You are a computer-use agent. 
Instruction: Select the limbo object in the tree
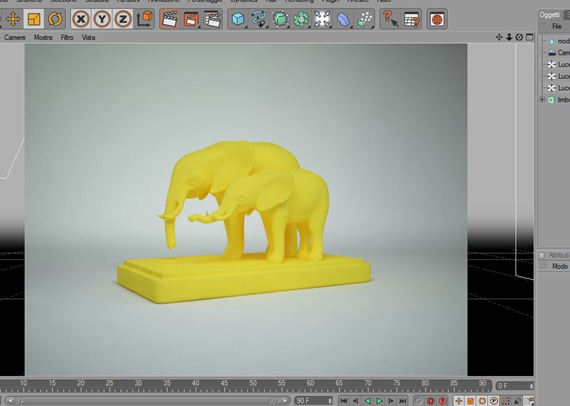pyautogui.click(x=560, y=99)
